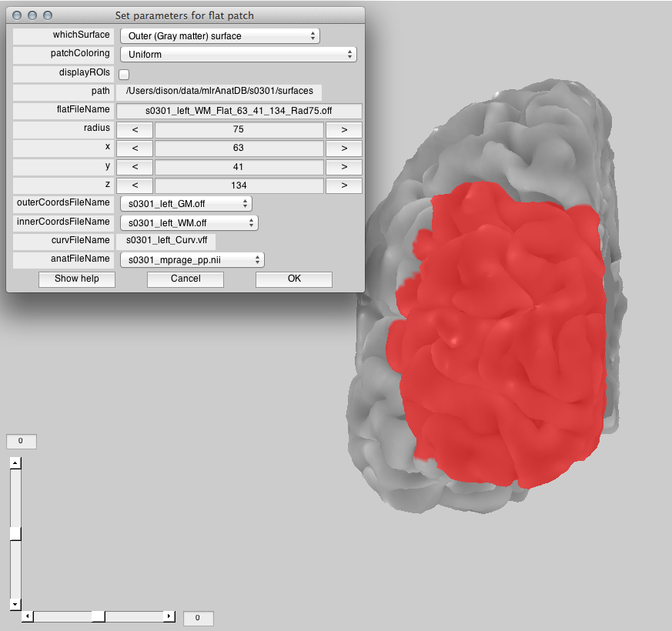672x631 pixels.
Task: Click the right arrow of horizontal slider
Action: coord(169,616)
